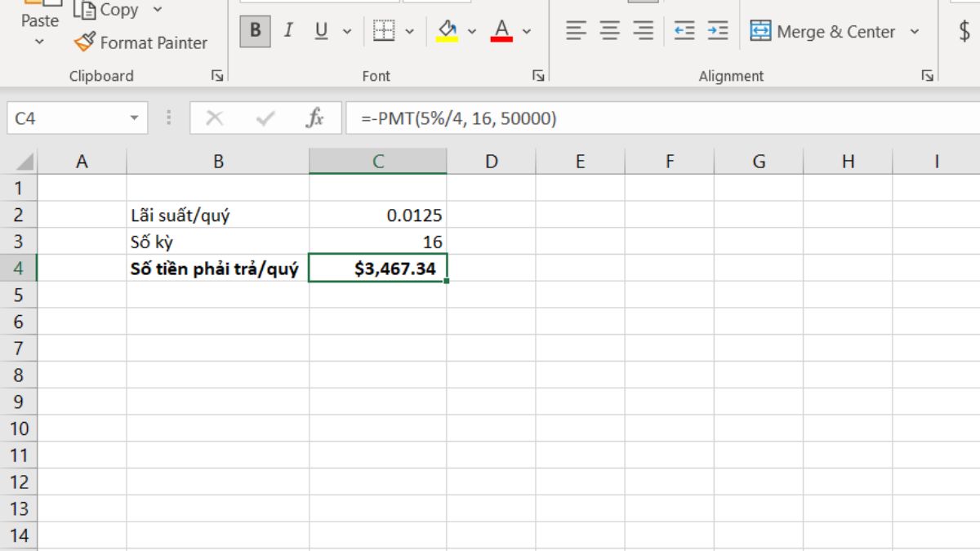Select column H header
The image size is (980, 551).
point(848,162)
